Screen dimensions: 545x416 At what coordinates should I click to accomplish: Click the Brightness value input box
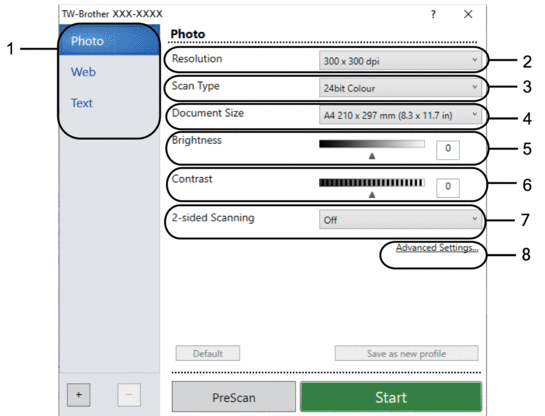[x=448, y=149]
